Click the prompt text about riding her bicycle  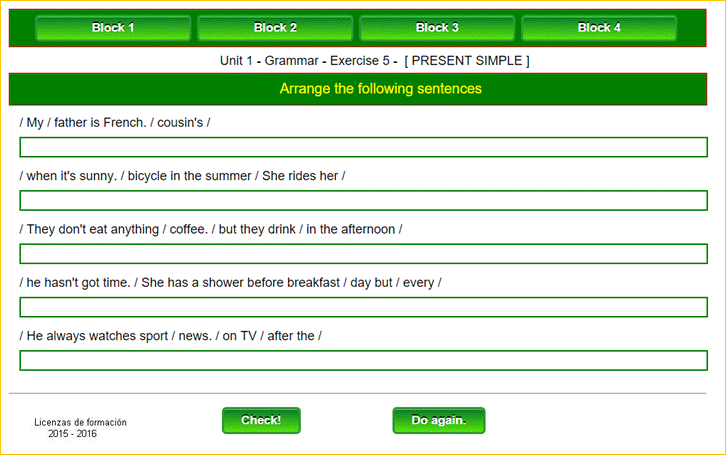pyautogui.click(x=182, y=176)
